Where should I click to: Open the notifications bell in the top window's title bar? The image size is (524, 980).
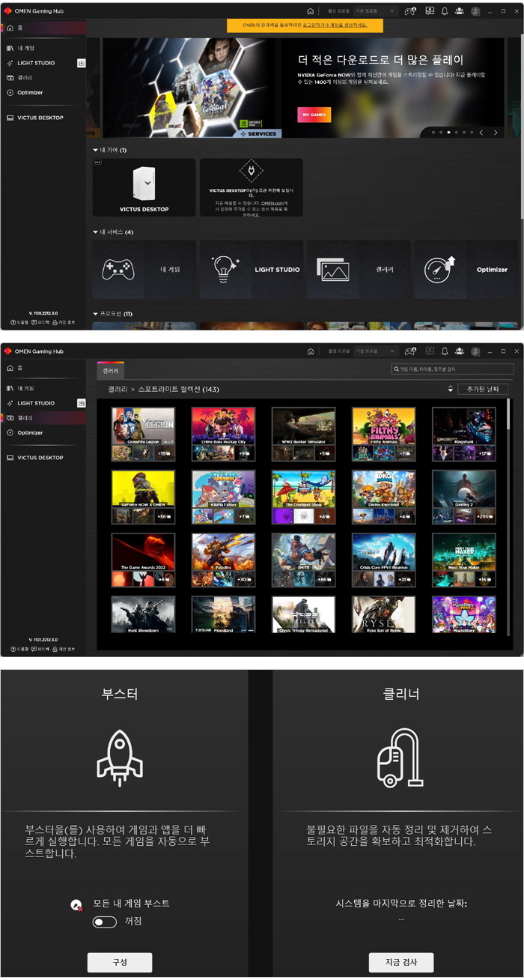click(x=445, y=11)
